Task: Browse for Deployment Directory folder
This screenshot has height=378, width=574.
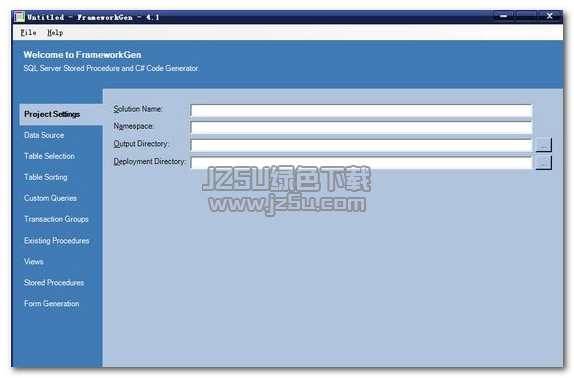Action: (x=544, y=163)
